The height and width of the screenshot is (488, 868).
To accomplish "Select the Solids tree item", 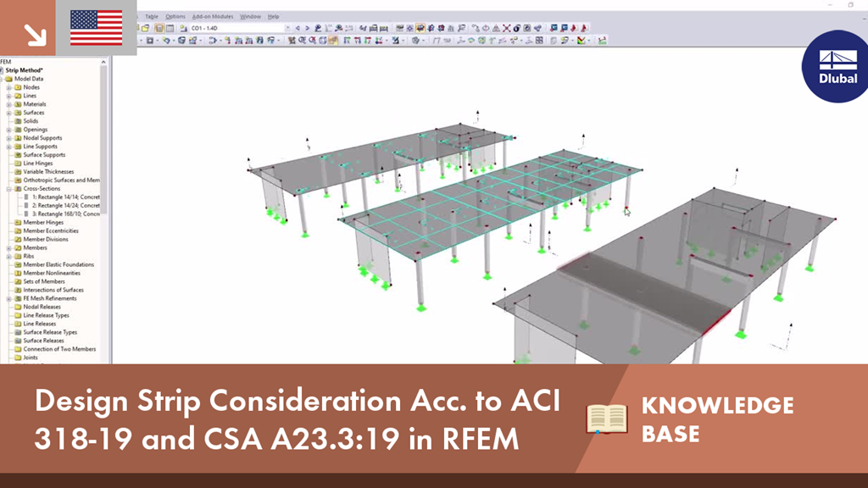I will [x=31, y=121].
